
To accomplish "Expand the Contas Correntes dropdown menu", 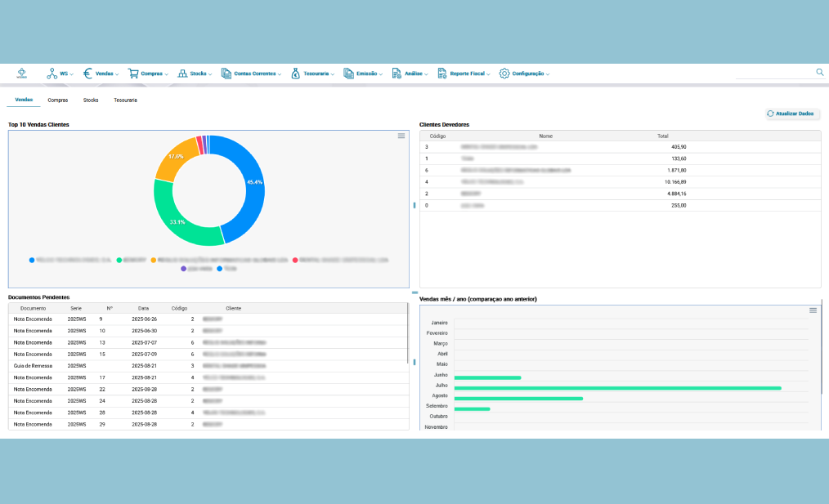I will click(253, 74).
